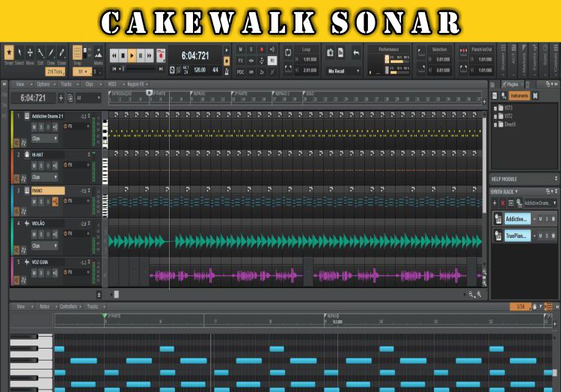Click the add track plus button
561x392 pixels.
[61, 98]
